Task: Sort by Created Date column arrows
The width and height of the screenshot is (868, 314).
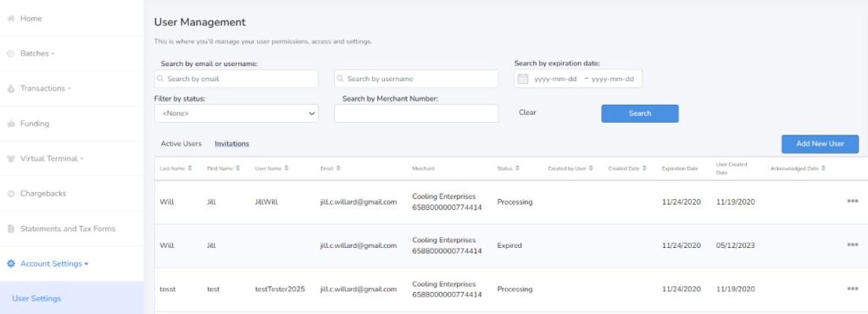Action: (x=644, y=168)
